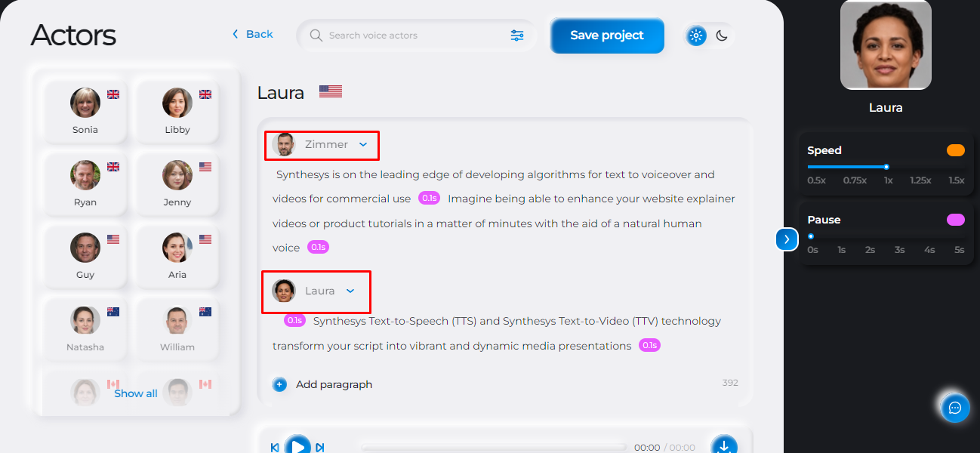
Task: Click the character count 392
Action: (x=730, y=383)
